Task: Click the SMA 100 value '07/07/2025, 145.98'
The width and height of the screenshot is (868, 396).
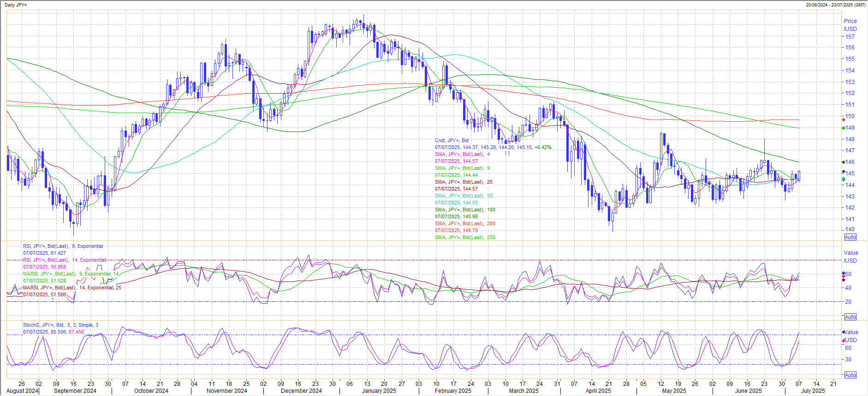Action: [456, 216]
